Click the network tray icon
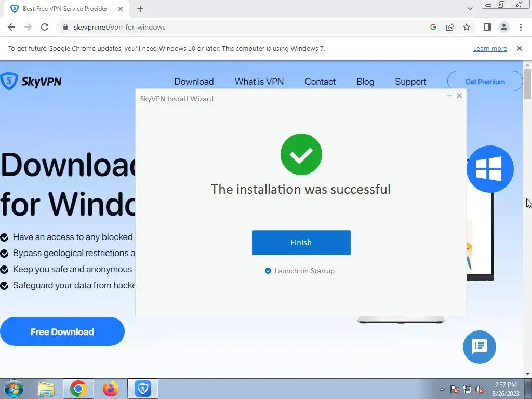The height and width of the screenshot is (399, 532). click(x=467, y=389)
